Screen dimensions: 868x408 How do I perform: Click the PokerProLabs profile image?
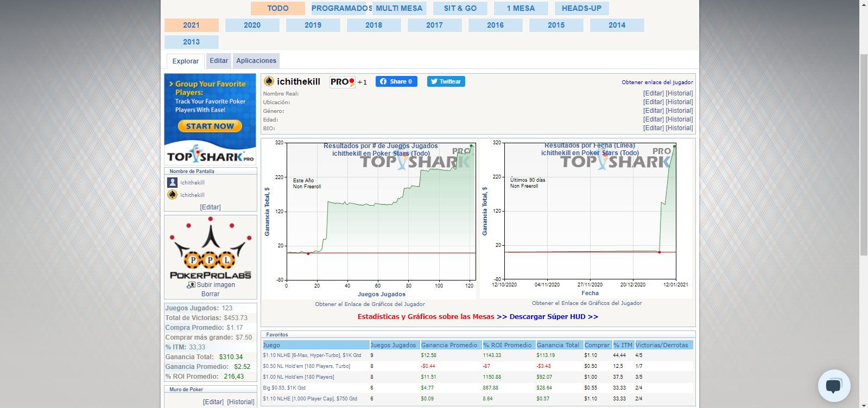tap(211, 248)
